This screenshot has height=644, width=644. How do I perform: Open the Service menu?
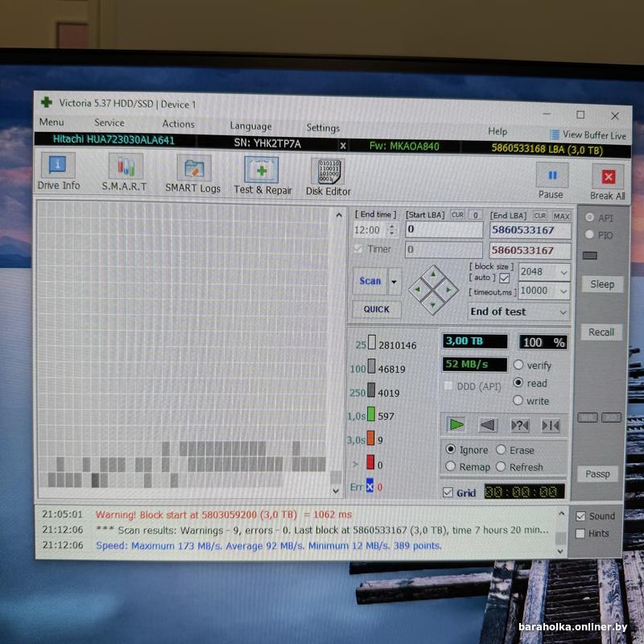pyautogui.click(x=109, y=123)
